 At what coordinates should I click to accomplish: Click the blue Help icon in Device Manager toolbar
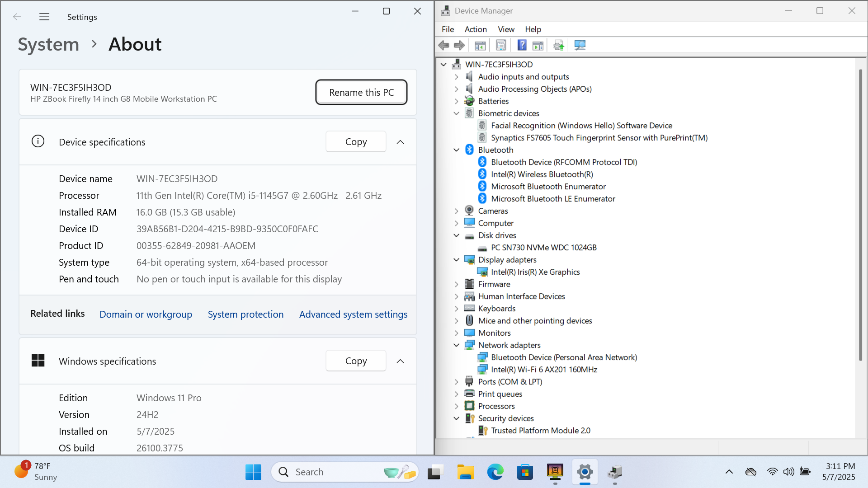point(522,45)
